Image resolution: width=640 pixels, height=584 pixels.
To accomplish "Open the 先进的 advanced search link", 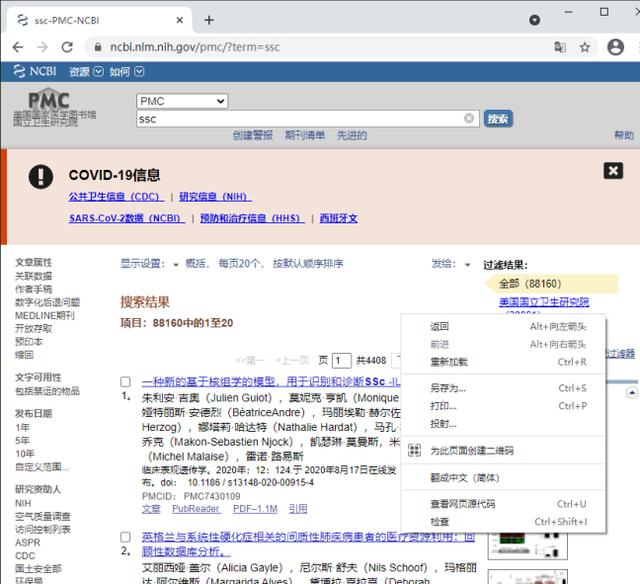I will [x=351, y=135].
